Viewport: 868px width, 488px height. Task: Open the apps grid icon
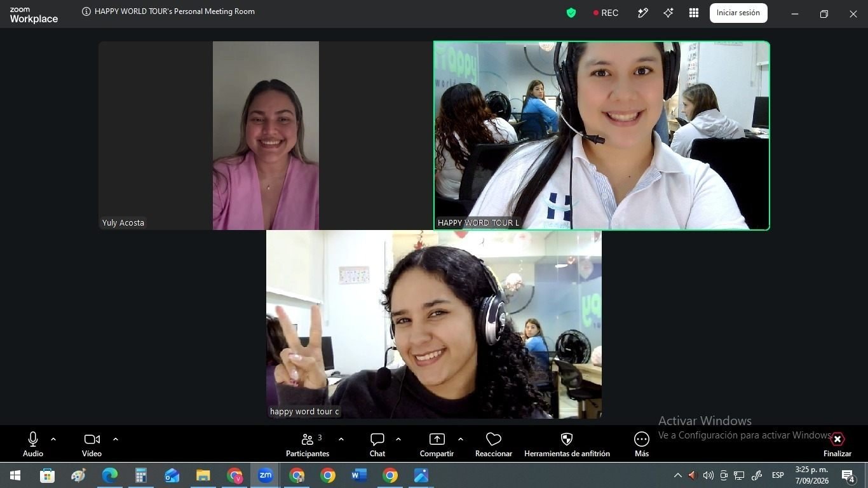[x=694, y=13]
